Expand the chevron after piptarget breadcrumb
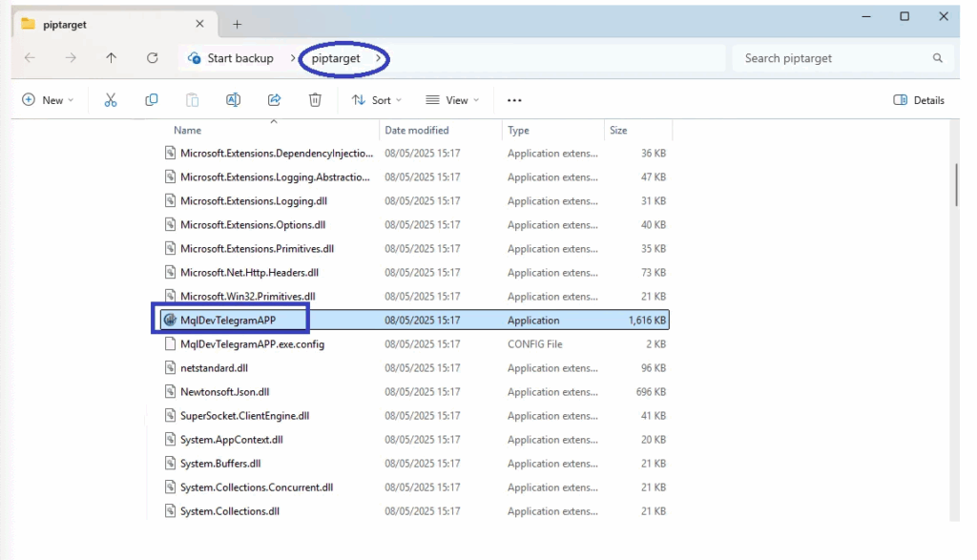Viewport: 977px width, 560px height. (379, 58)
